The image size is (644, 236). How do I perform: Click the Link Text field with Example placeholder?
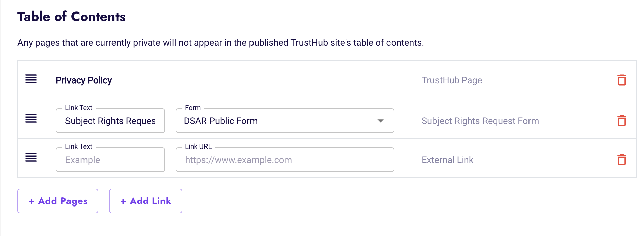[x=110, y=160]
